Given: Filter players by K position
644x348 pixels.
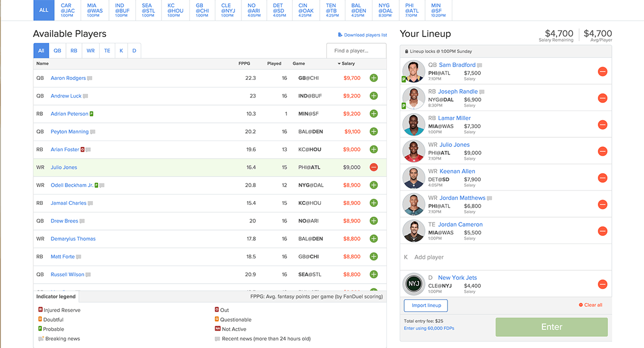Looking at the screenshot, I should click(x=121, y=50).
